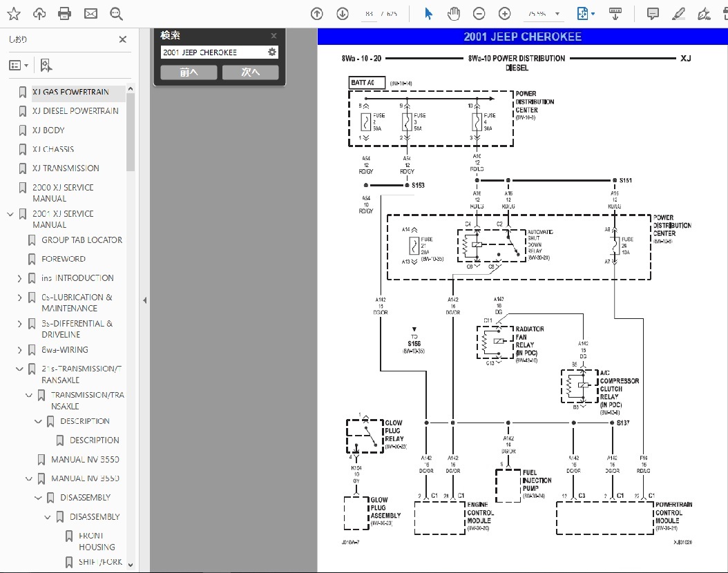This screenshot has width=728, height=573.
Task: Add a comment with speech bubble icon
Action: point(653,14)
